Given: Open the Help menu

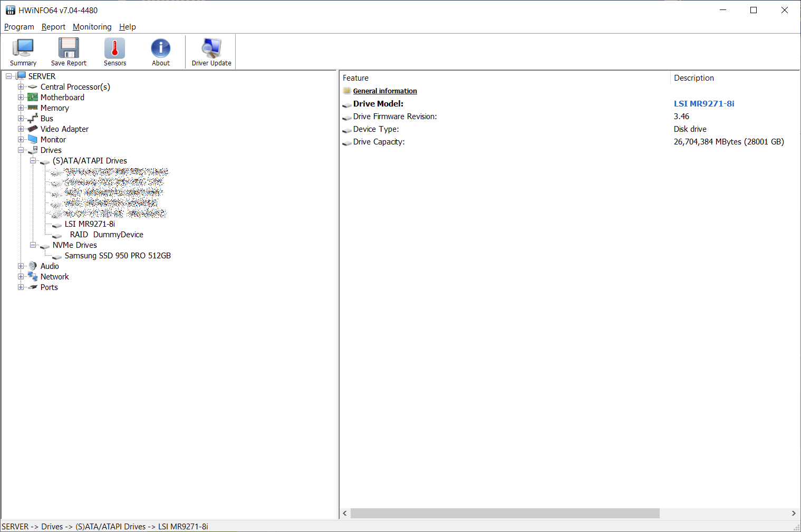Looking at the screenshot, I should [x=128, y=27].
